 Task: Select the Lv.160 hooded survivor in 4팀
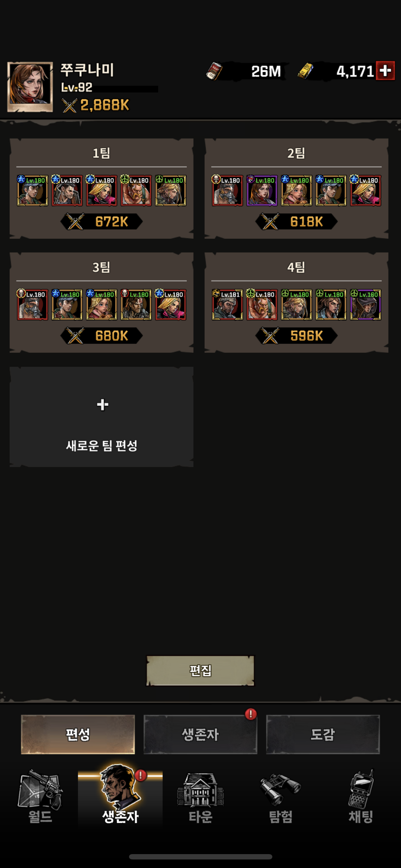click(x=366, y=305)
